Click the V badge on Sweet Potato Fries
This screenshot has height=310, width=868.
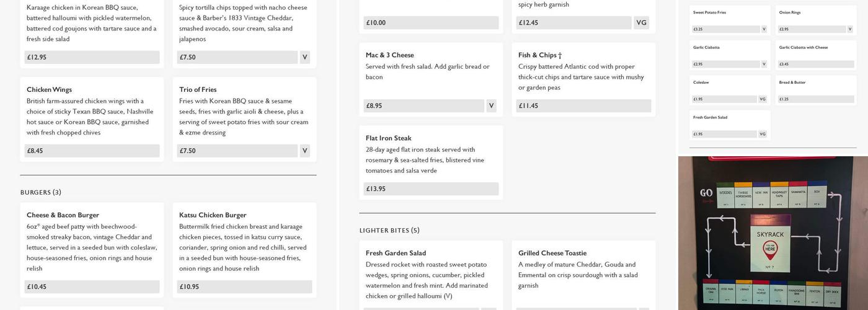pyautogui.click(x=764, y=29)
